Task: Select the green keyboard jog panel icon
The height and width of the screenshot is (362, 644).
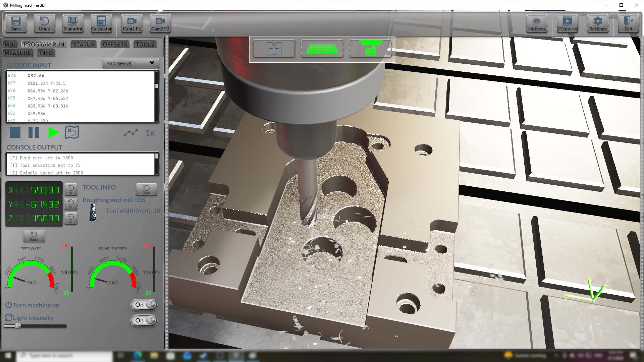Action: click(x=322, y=49)
